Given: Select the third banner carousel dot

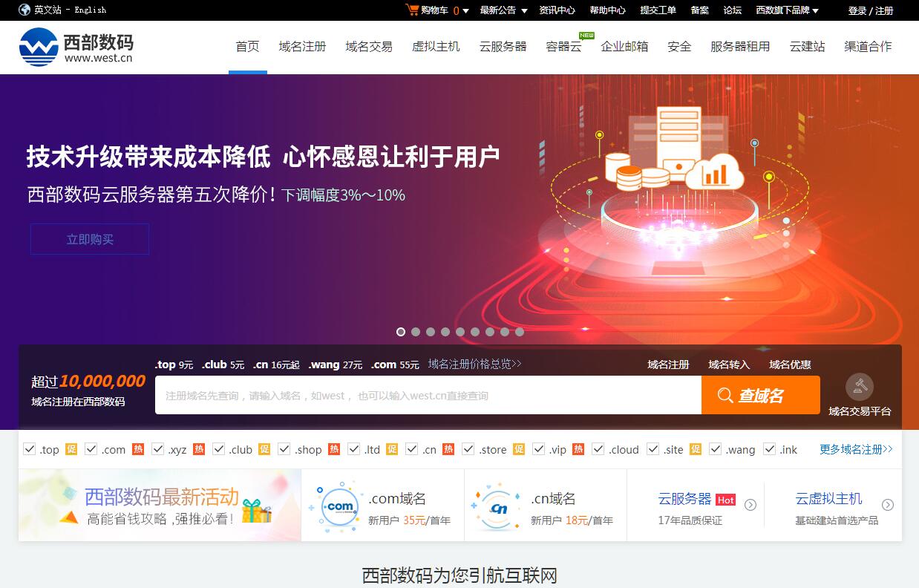Looking at the screenshot, I should point(431,332).
